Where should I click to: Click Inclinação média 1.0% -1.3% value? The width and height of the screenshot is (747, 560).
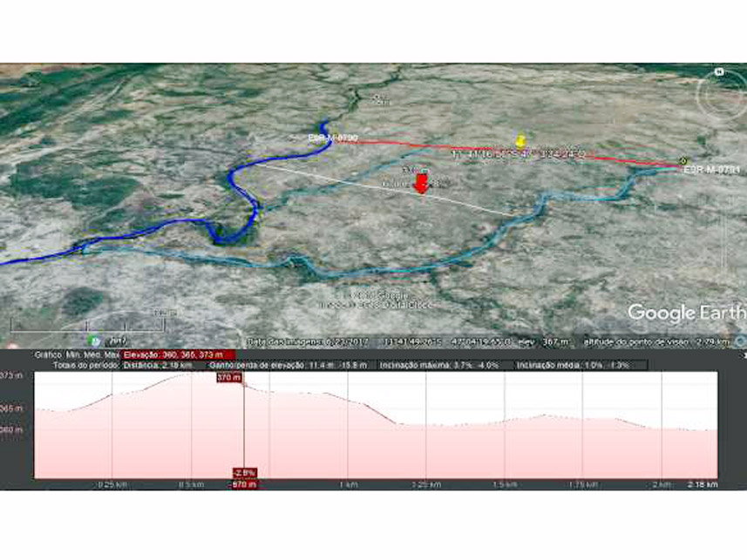click(574, 365)
